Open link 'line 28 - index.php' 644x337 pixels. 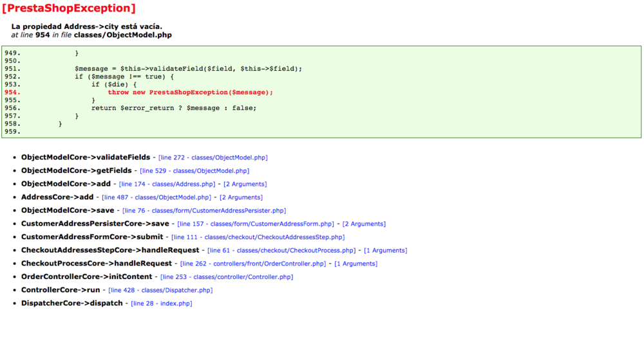tap(162, 304)
